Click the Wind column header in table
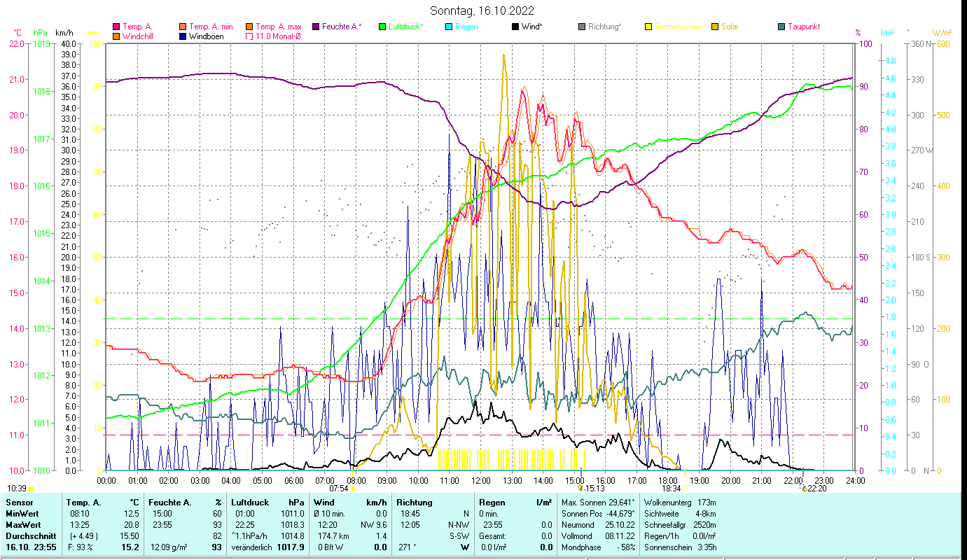This screenshot has height=560, width=967. [324, 503]
